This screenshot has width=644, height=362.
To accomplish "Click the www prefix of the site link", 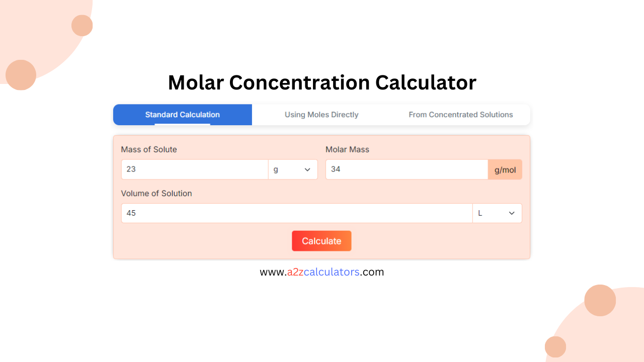I will click(x=272, y=271).
